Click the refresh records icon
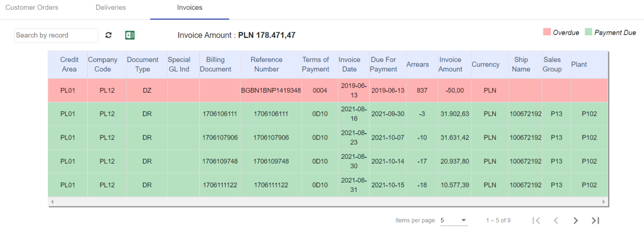This screenshot has width=644, height=233. [109, 35]
